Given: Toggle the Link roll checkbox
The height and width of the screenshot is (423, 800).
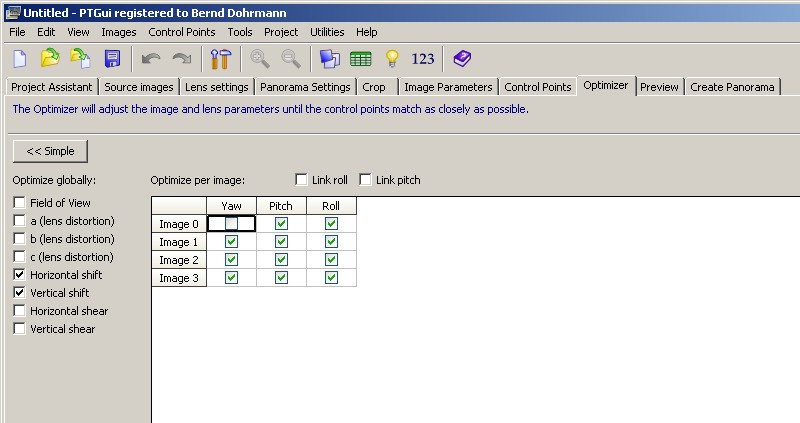Looking at the screenshot, I should tap(302, 180).
